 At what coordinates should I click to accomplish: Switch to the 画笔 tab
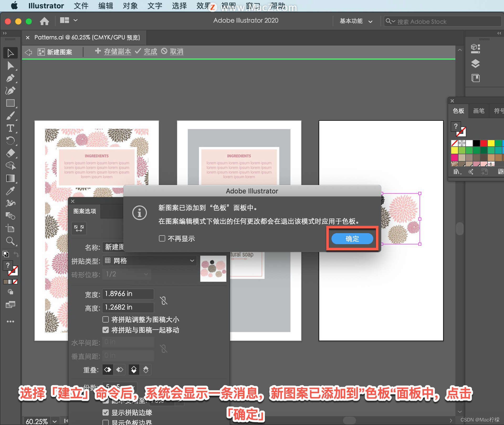(x=479, y=111)
